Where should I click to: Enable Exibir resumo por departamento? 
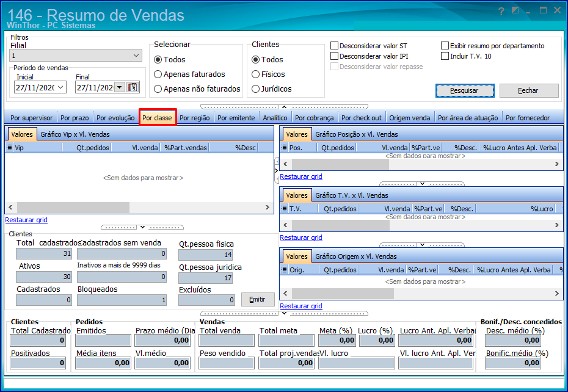tap(445, 46)
